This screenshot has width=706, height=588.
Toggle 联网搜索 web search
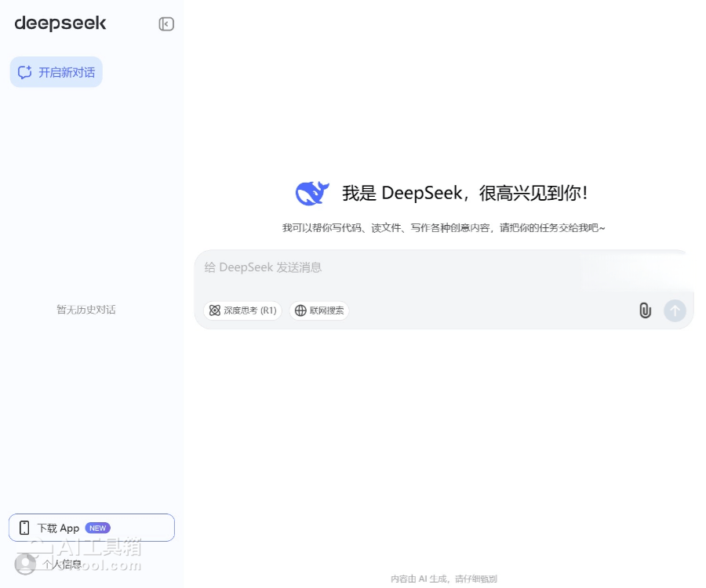tap(319, 310)
